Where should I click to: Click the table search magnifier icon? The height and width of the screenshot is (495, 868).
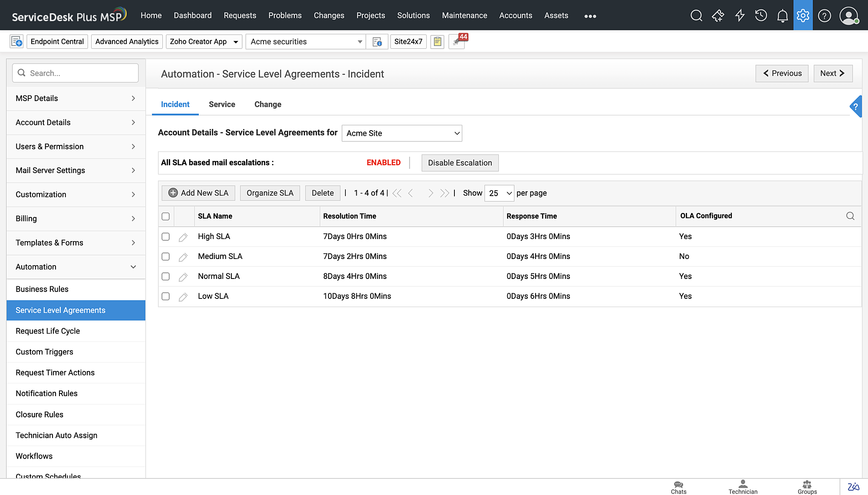[850, 216]
